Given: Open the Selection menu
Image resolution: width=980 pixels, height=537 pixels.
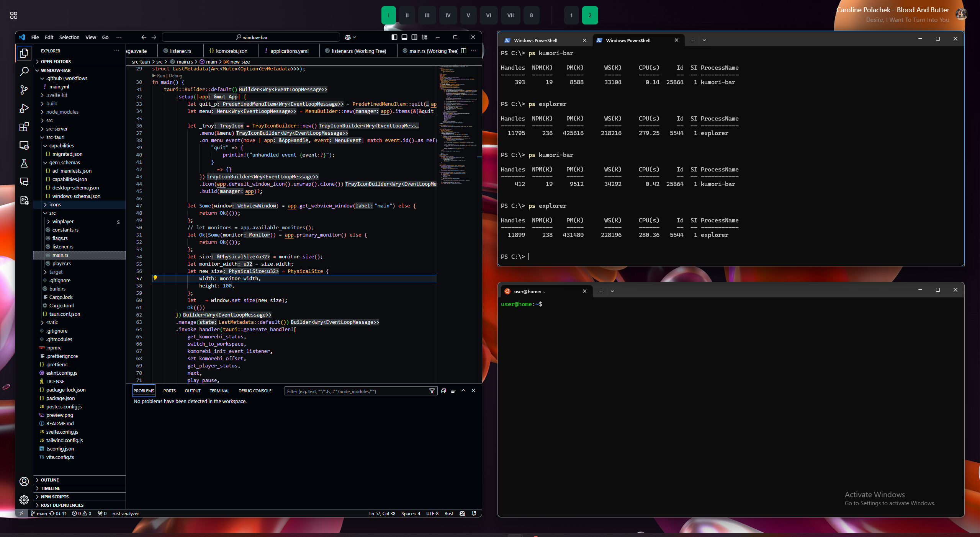Looking at the screenshot, I should (x=69, y=37).
